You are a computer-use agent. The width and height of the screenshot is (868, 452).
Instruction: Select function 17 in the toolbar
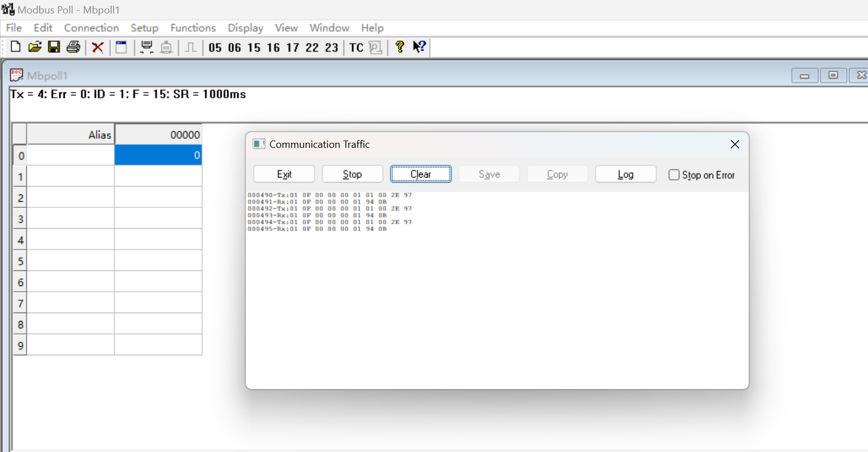pyautogui.click(x=293, y=48)
